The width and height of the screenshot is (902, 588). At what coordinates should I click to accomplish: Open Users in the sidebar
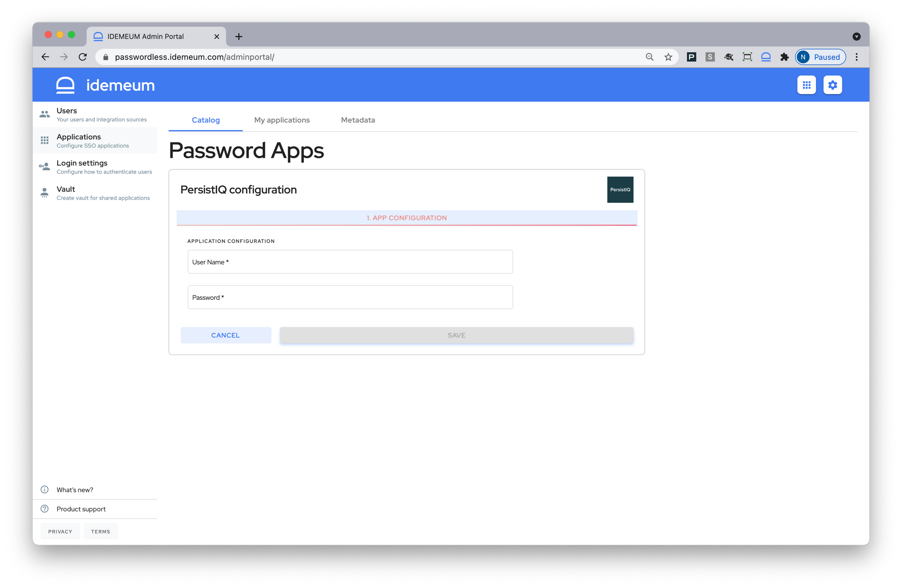[x=95, y=115]
